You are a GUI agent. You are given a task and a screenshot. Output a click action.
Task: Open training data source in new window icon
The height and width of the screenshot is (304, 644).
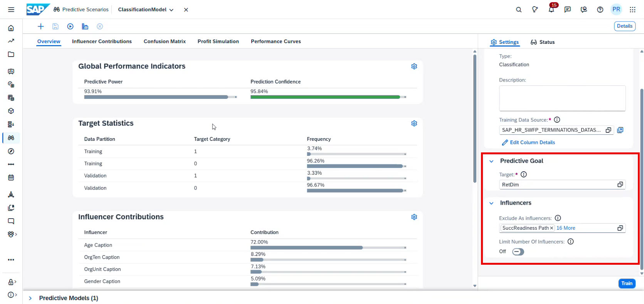click(x=620, y=130)
